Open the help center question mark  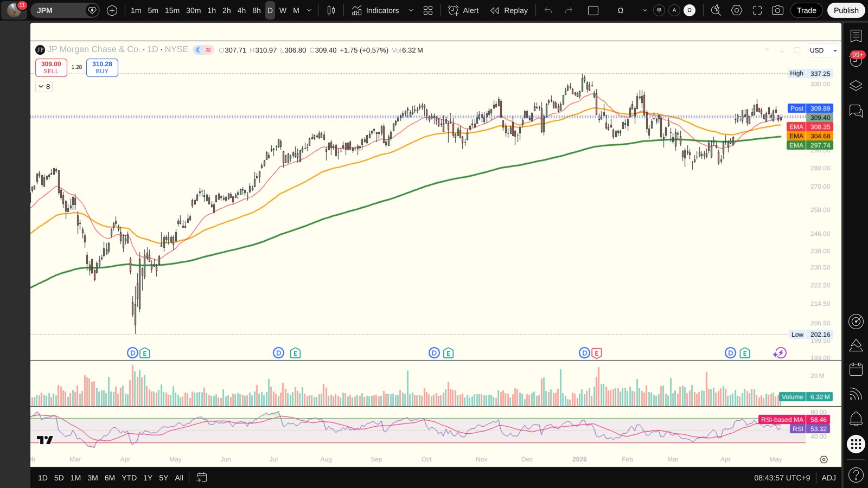(856, 476)
